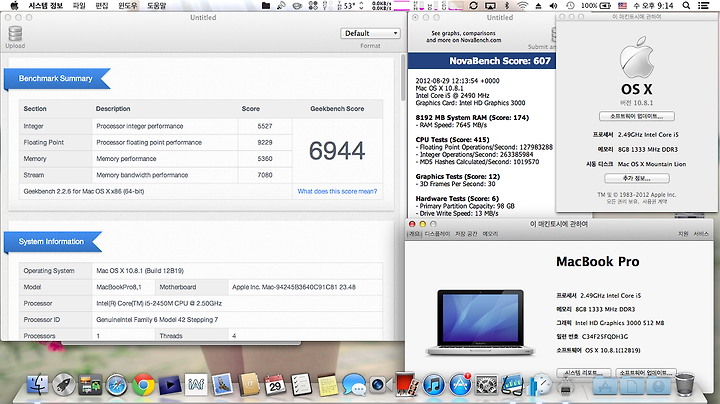Click the 추가 정보 button
Viewport: 720px width, 404px height.
pos(636,178)
